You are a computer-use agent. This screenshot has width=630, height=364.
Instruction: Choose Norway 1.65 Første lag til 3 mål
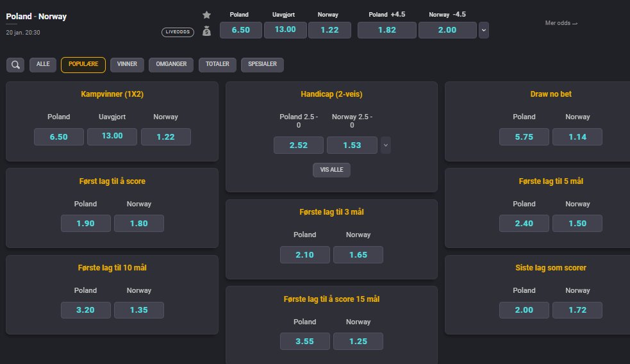point(358,254)
